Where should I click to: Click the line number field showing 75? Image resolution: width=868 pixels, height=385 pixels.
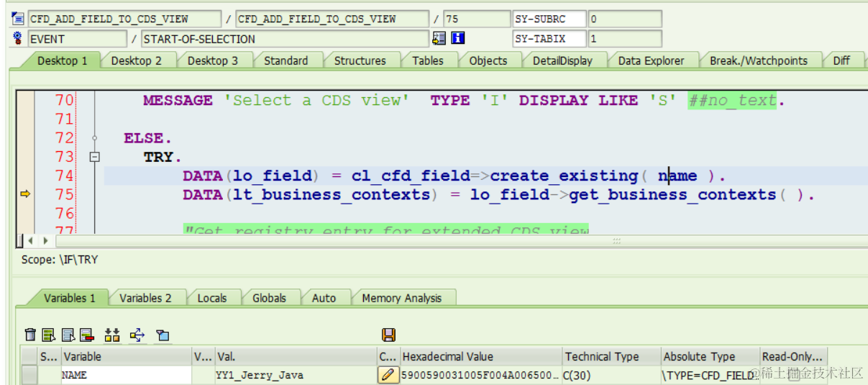476,19
